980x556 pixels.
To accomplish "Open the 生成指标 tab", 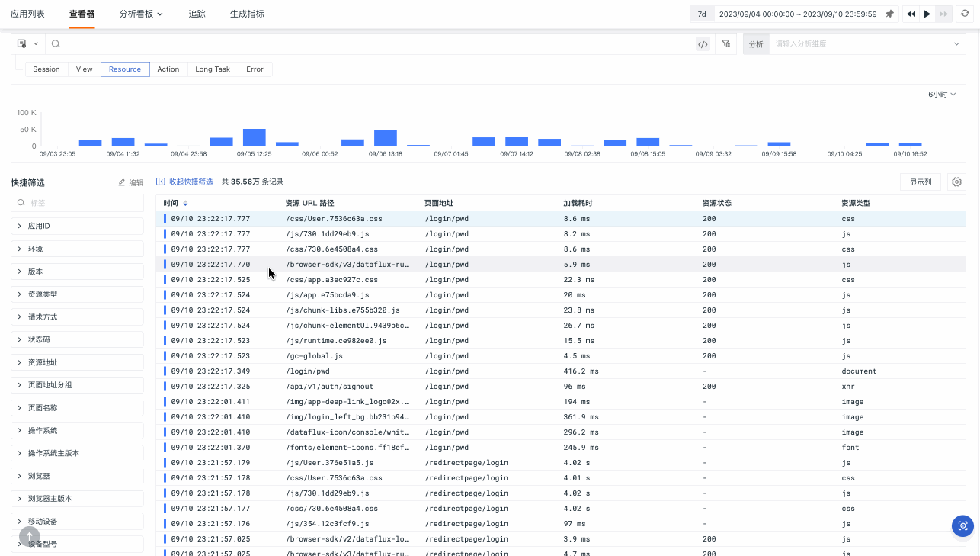I will [247, 14].
